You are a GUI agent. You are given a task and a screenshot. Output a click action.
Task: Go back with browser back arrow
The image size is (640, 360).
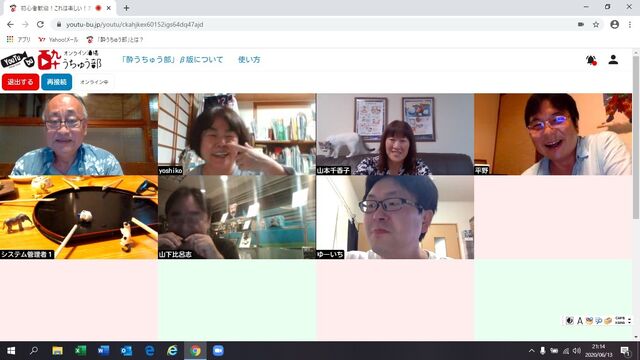click(10, 24)
